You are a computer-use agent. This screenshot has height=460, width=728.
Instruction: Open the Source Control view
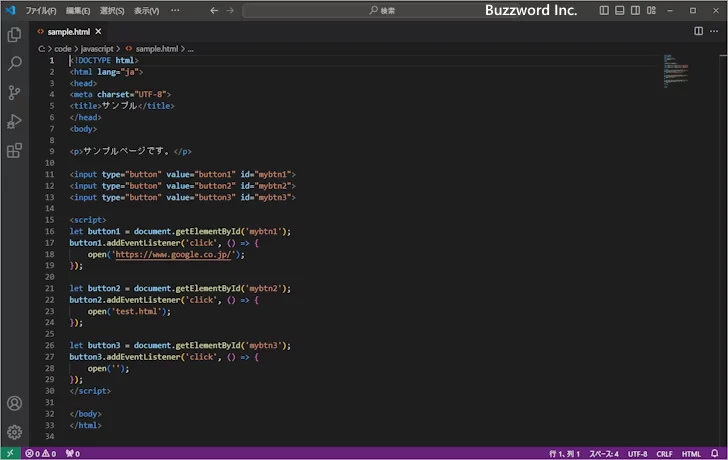(x=14, y=92)
